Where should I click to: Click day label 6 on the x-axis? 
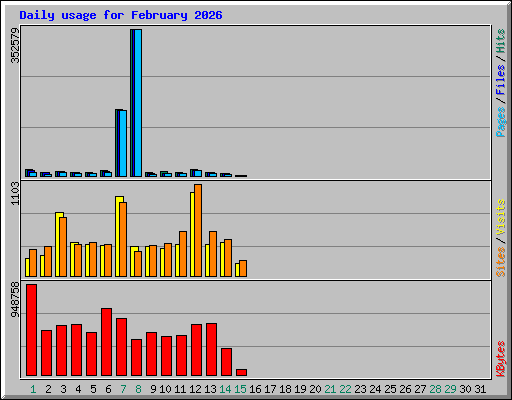pyautogui.click(x=109, y=389)
